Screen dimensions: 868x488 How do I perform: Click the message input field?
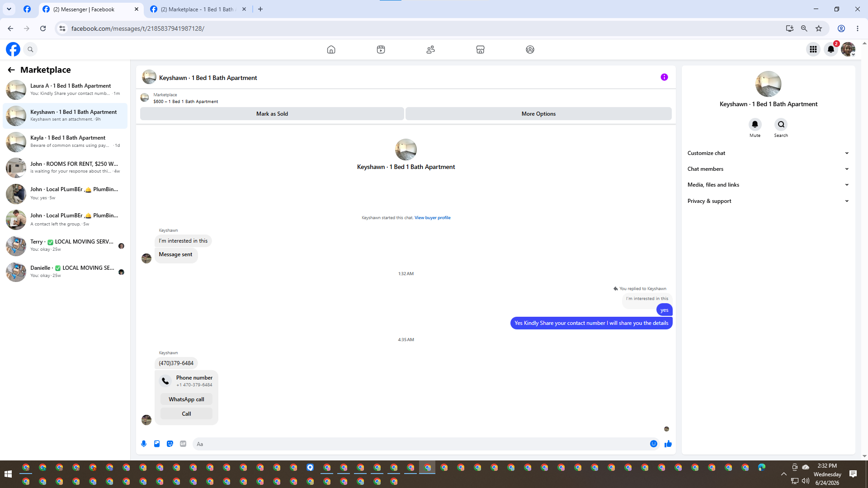(421, 444)
